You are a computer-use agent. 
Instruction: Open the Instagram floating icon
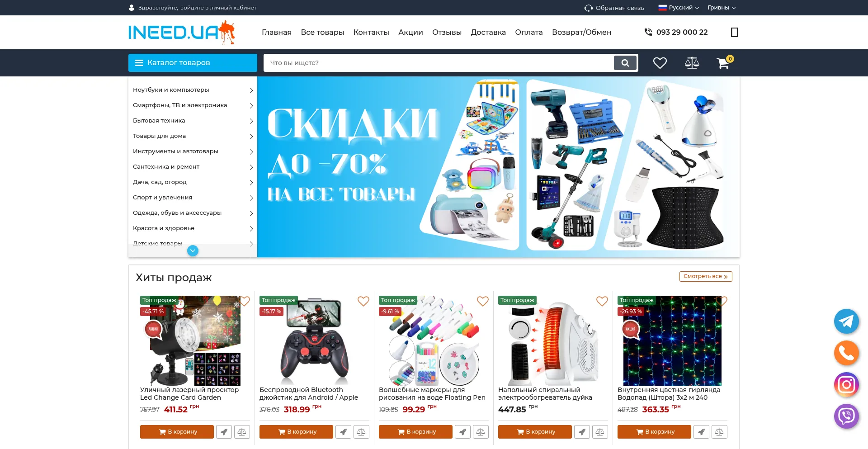(846, 384)
